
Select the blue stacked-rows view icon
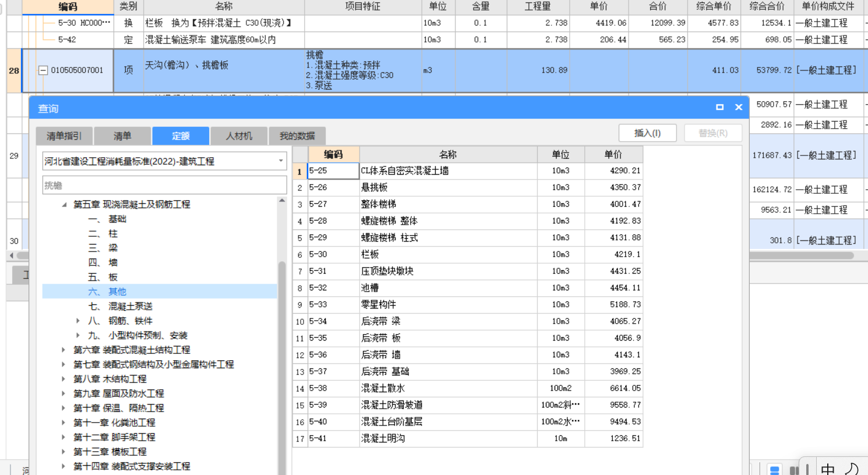(x=774, y=470)
